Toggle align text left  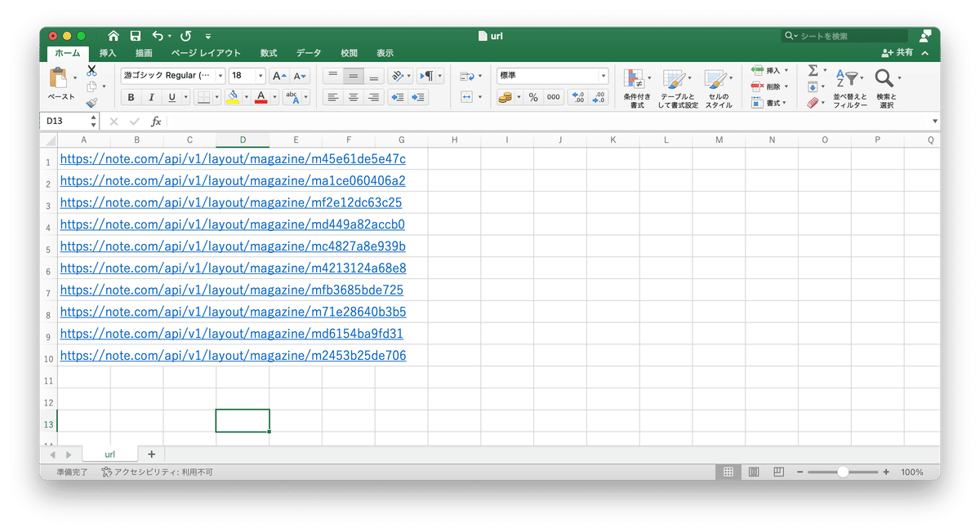click(332, 97)
